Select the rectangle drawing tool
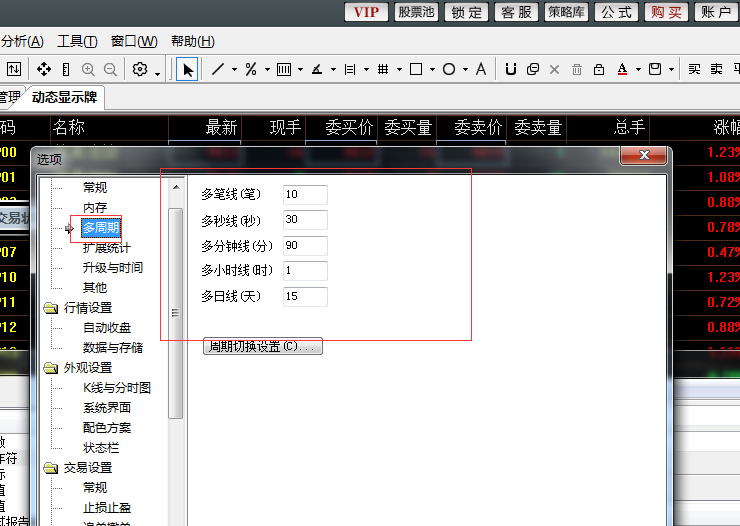This screenshot has width=740, height=526. (416, 69)
